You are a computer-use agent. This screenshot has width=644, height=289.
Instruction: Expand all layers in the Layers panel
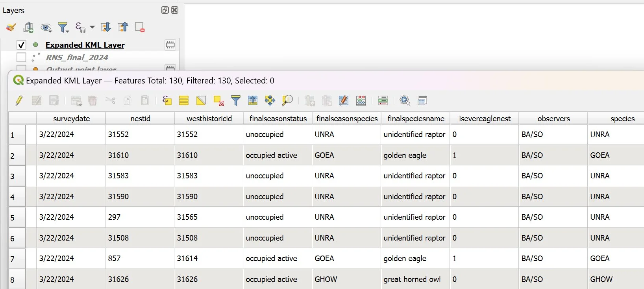tap(106, 27)
